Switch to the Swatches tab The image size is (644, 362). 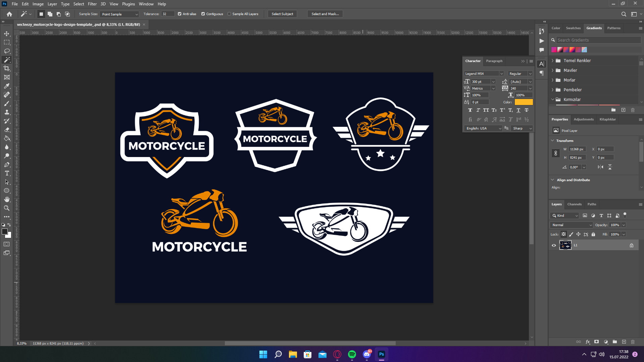[x=573, y=28]
